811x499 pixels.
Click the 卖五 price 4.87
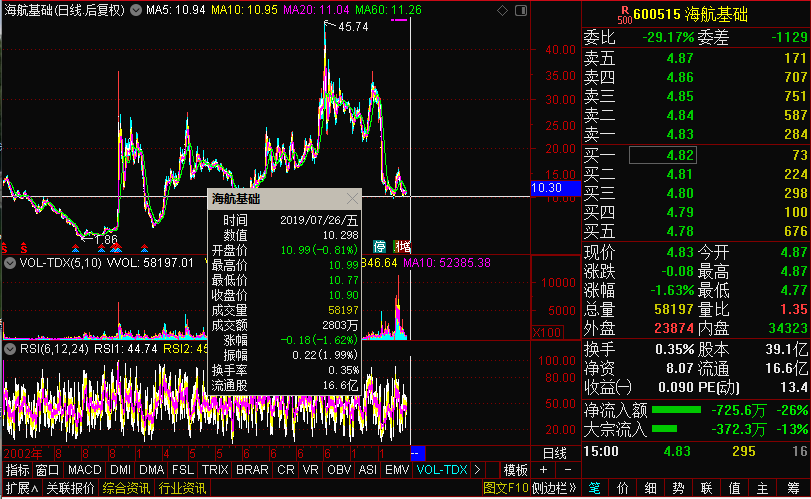pos(680,58)
